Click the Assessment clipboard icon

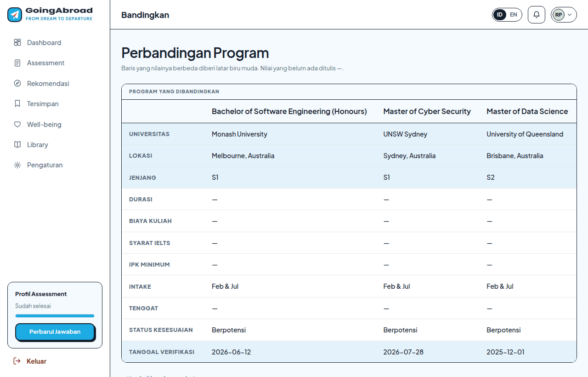click(17, 63)
